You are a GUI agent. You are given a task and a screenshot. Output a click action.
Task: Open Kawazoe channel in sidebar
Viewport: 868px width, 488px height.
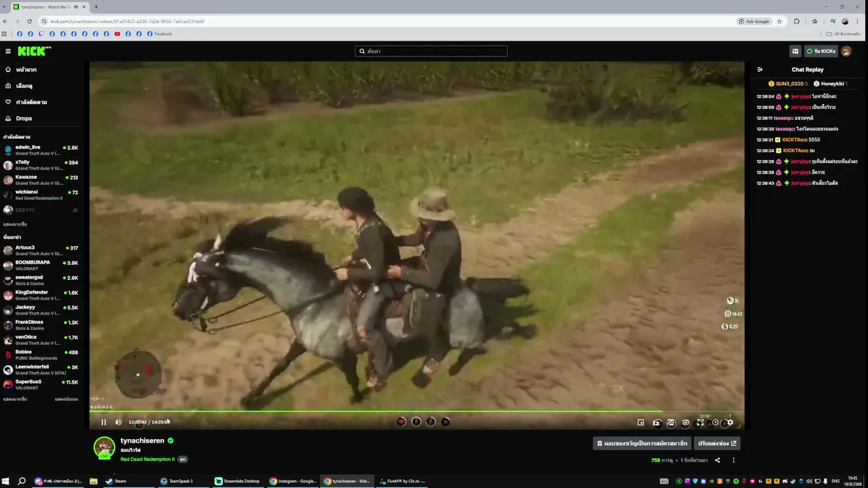(41, 180)
